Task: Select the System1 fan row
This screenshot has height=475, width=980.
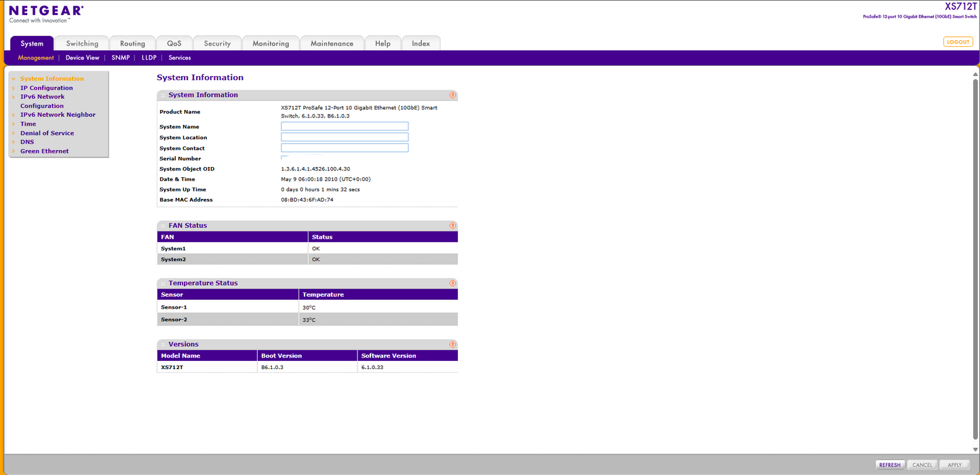Action: click(x=307, y=248)
